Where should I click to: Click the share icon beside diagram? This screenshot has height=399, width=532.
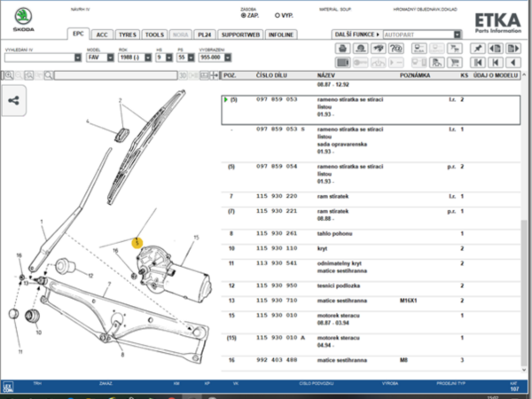point(14,99)
